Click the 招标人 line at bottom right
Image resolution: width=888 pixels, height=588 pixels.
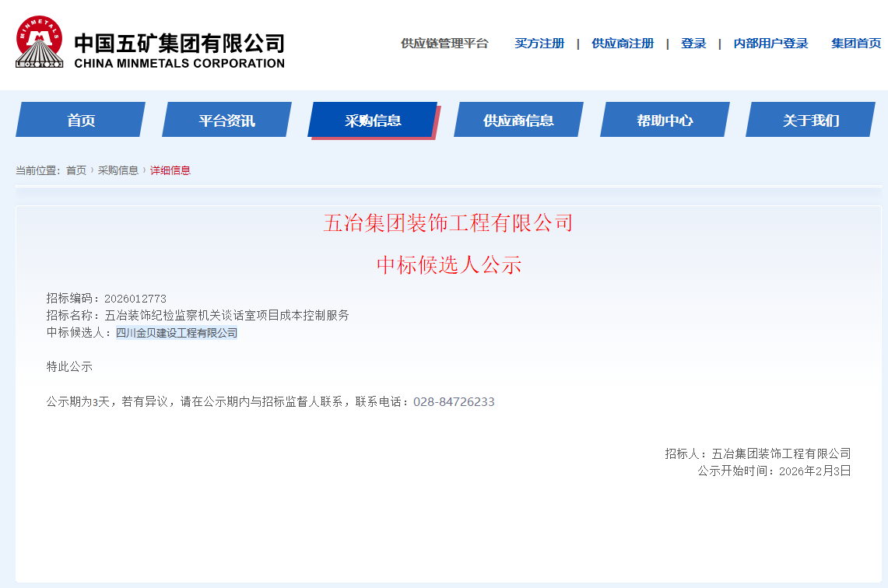[758, 453]
